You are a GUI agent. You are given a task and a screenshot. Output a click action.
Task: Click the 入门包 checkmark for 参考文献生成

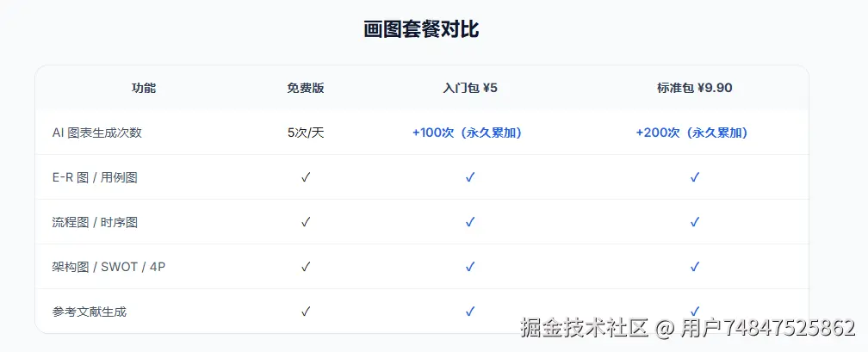click(x=470, y=312)
